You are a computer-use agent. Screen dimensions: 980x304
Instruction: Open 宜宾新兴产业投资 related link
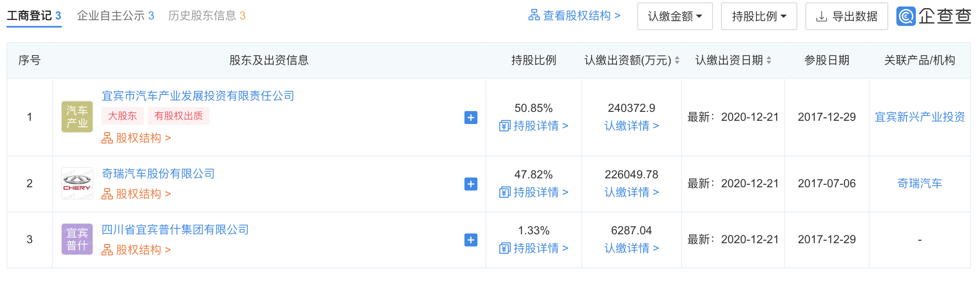point(920,117)
